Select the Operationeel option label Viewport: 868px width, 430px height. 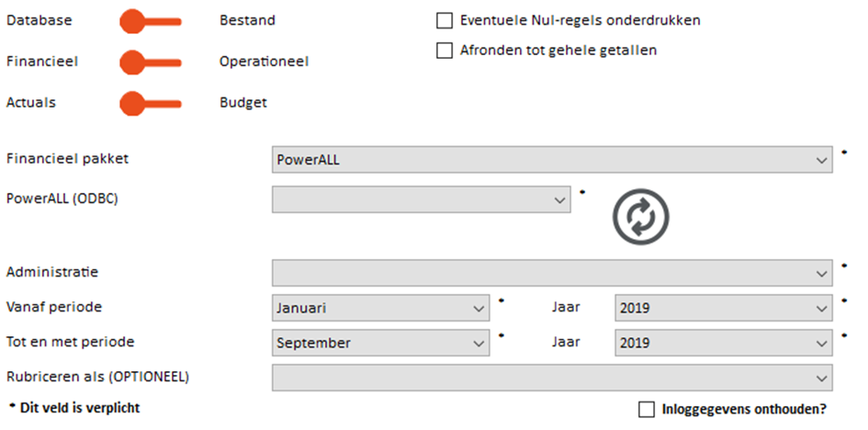pos(264,62)
